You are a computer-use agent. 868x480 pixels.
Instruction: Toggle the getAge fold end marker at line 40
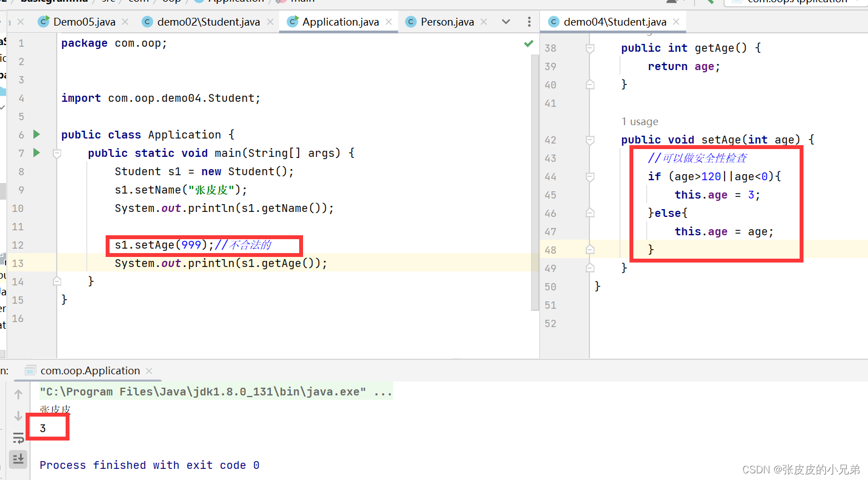(590, 85)
